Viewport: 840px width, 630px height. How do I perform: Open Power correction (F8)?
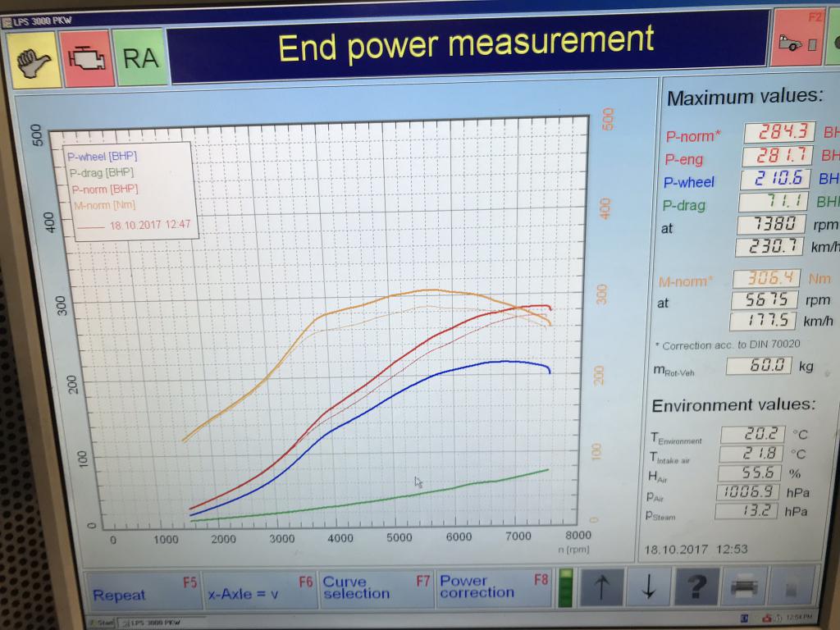click(493, 588)
